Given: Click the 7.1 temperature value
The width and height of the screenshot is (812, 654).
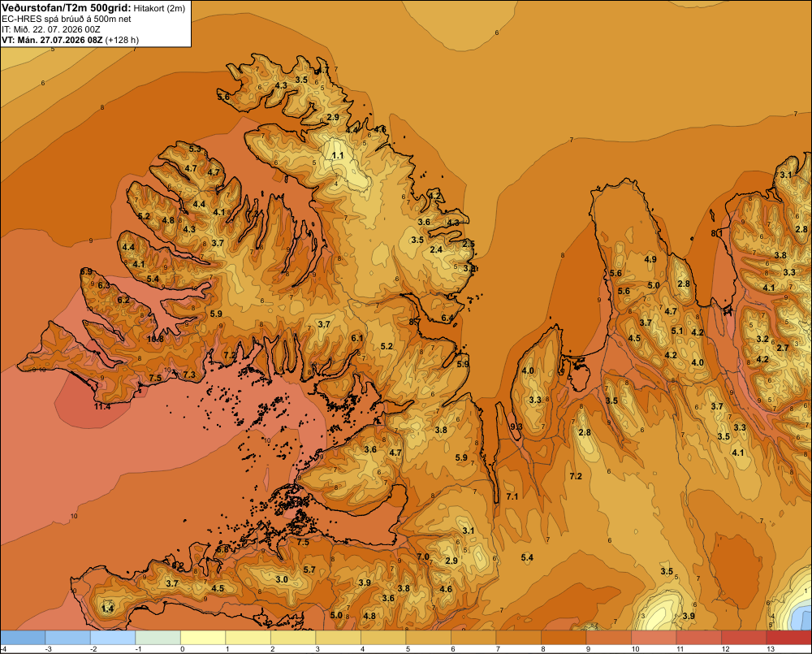Looking at the screenshot, I should point(512,496).
